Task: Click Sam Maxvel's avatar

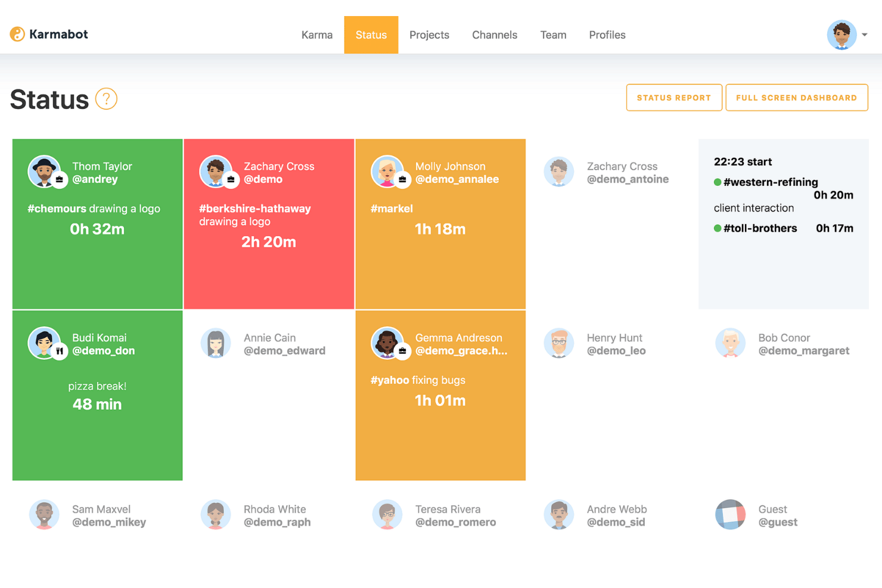Action: pos(44,515)
